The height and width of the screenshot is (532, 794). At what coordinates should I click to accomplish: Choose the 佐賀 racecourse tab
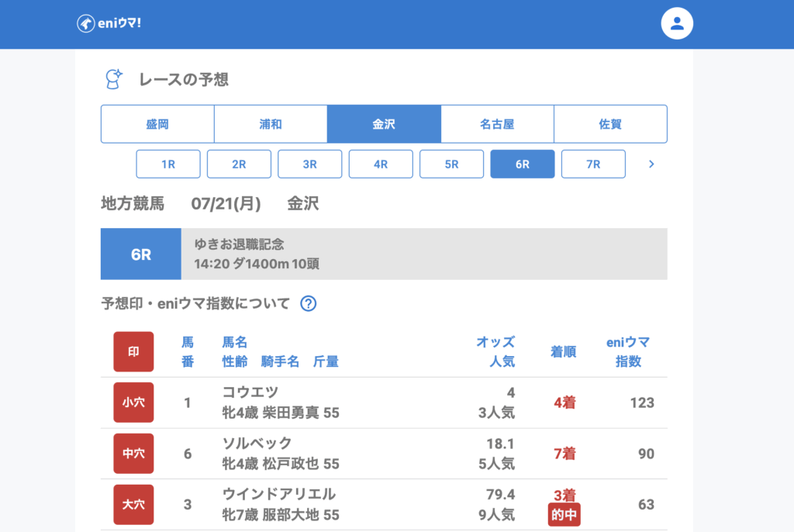click(610, 124)
